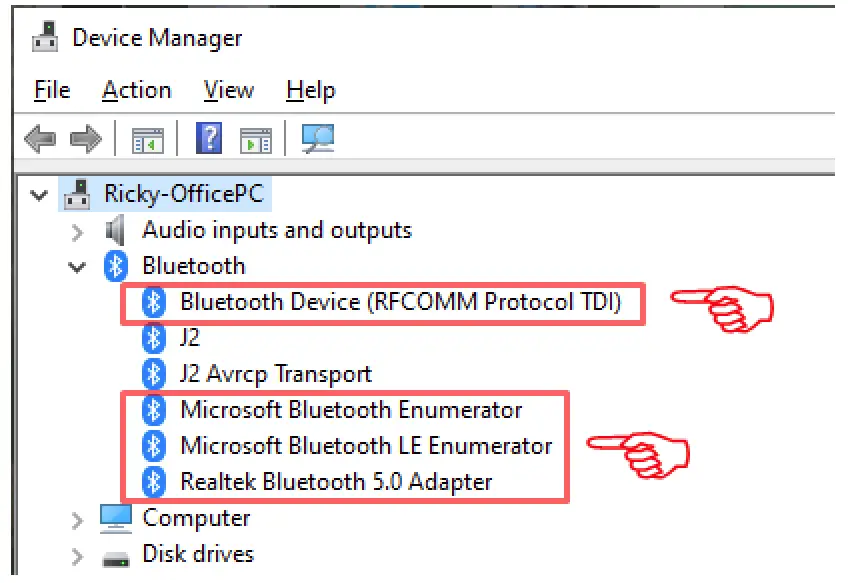
Task: Collapse the Ricky-OfficePC root node
Action: [40, 194]
